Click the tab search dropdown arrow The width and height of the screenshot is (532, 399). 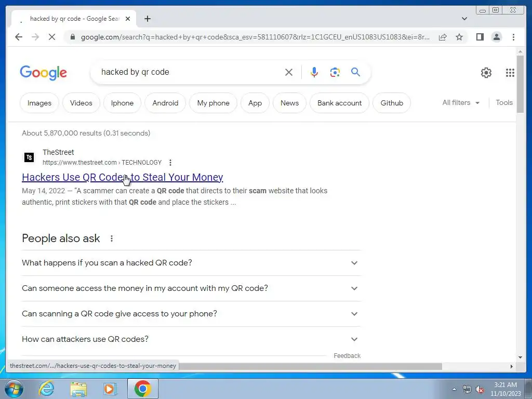click(464, 19)
